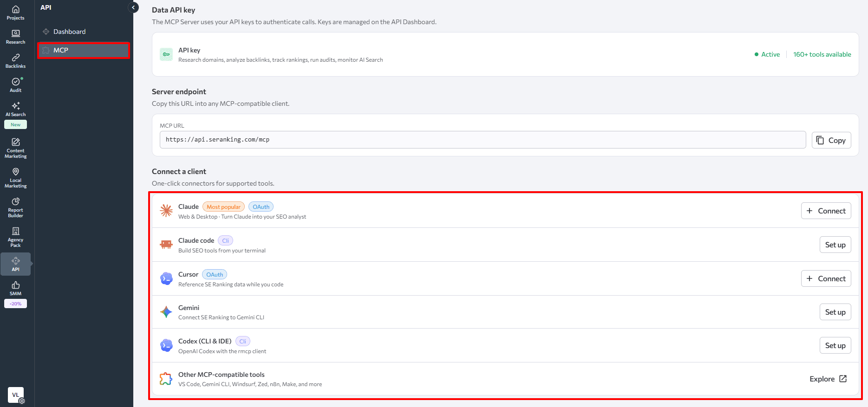The width and height of the screenshot is (868, 407).
Task: Set up Codex (CLI & IDE)
Action: (835, 345)
